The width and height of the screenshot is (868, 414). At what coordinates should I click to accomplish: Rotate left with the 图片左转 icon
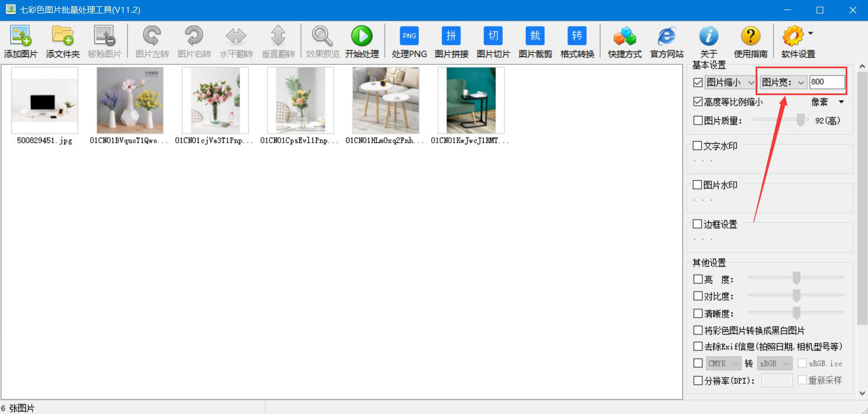click(152, 36)
